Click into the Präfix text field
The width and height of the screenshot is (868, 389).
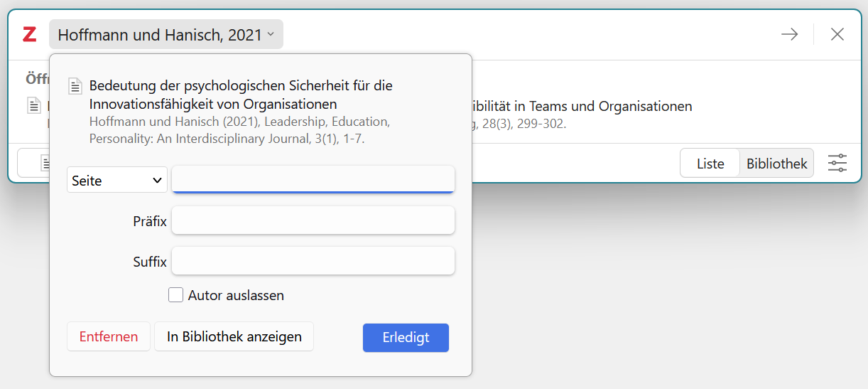coord(313,220)
